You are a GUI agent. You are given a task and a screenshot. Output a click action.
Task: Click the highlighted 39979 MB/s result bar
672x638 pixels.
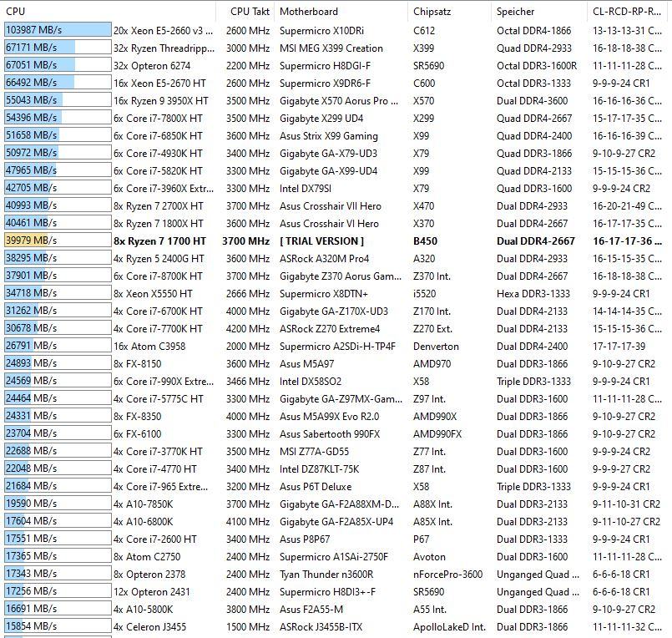click(58, 241)
